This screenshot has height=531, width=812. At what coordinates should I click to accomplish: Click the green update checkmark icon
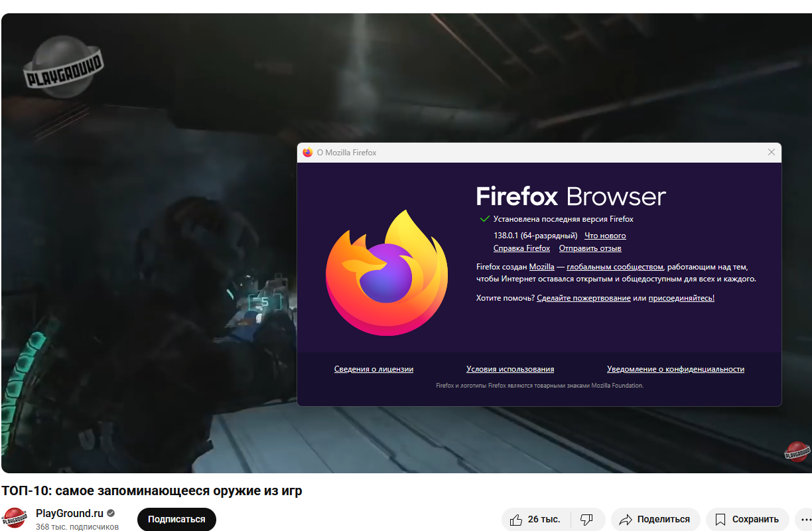[x=484, y=219]
